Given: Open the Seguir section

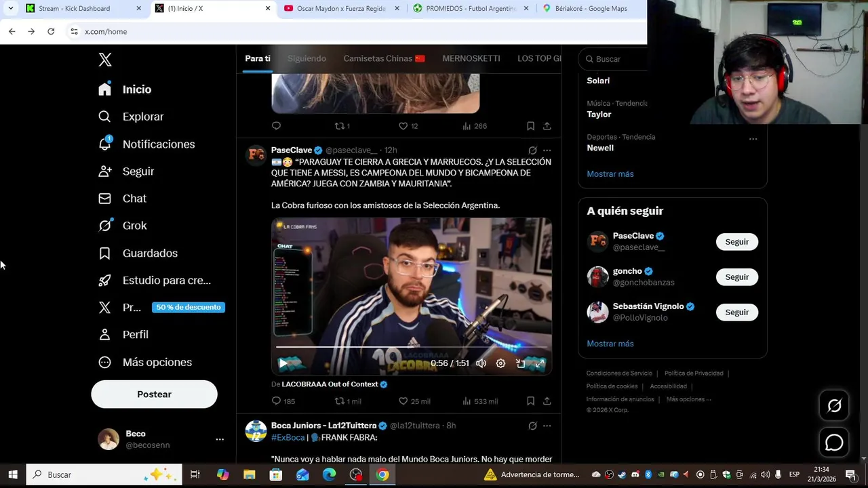Looking at the screenshot, I should (x=126, y=171).
